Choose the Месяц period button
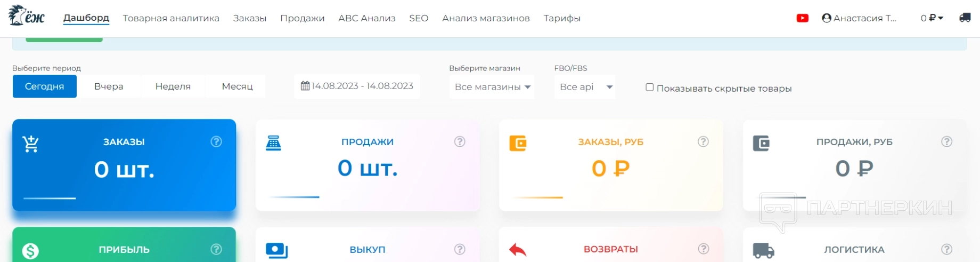980x262 pixels. coord(237,86)
